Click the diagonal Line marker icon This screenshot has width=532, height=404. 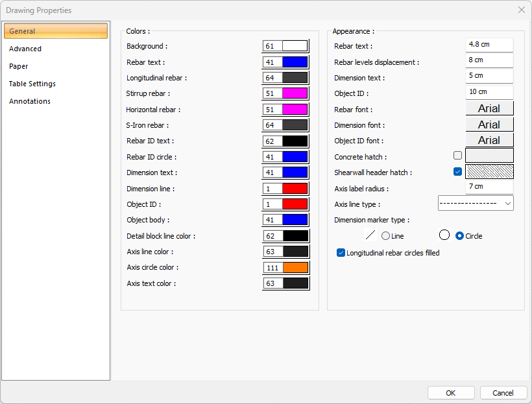point(371,235)
